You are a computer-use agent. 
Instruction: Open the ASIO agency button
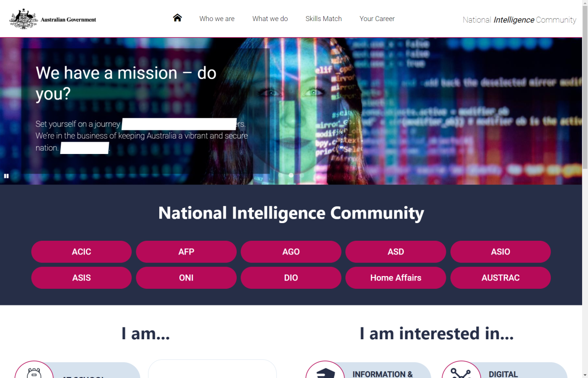[x=501, y=252]
